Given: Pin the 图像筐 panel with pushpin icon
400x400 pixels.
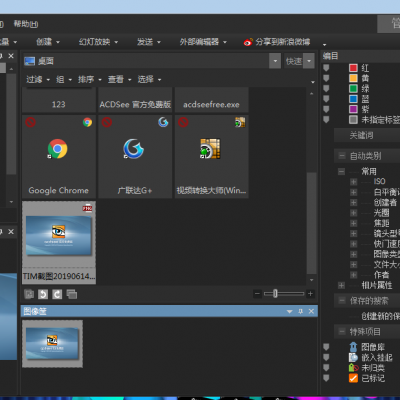Looking at the screenshot, I should (300, 311).
